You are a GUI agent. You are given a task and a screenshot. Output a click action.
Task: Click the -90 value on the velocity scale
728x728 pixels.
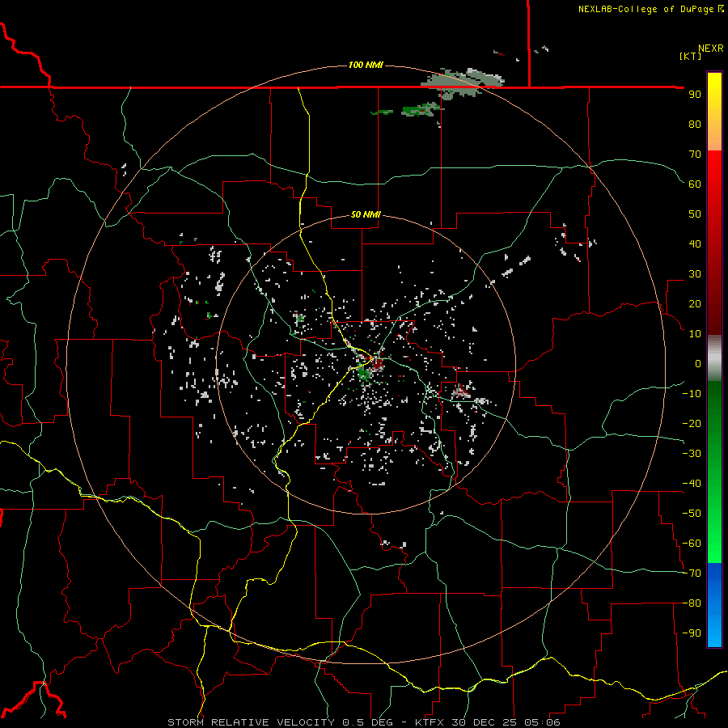692,633
